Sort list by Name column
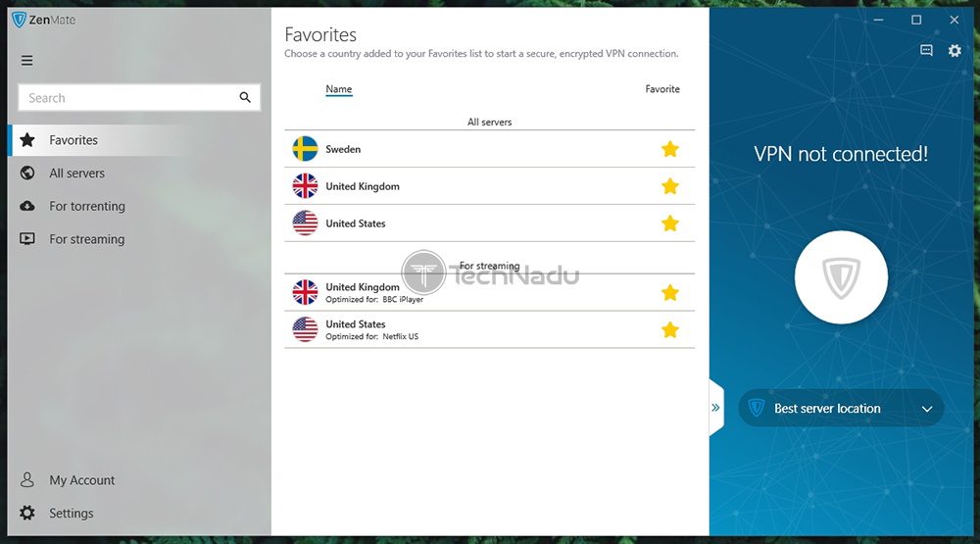The height and width of the screenshot is (544, 980). [x=339, y=89]
